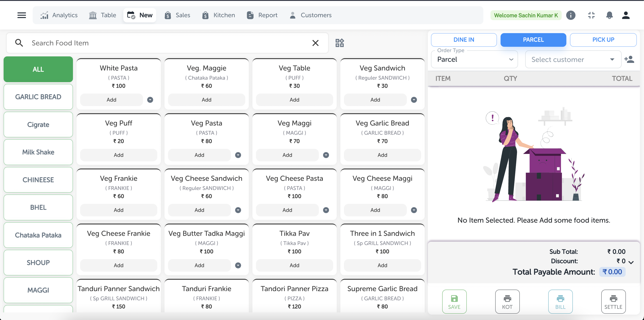This screenshot has height=320, width=644.
Task: Exit fullscreen using the collapse icon
Action: 591,15
